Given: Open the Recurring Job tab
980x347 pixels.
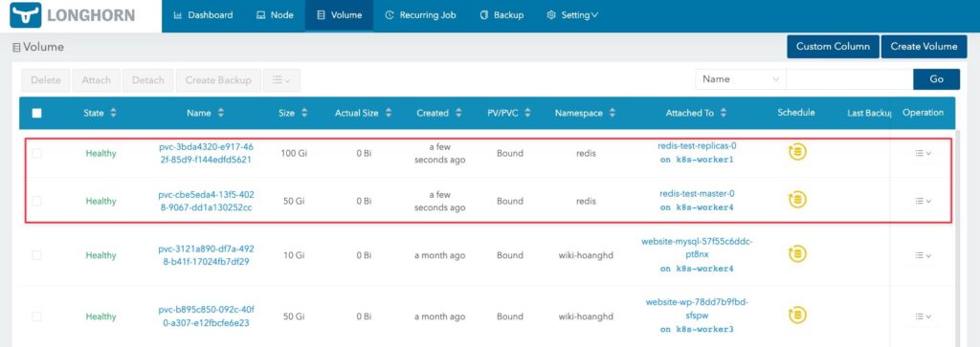Looking at the screenshot, I should click(x=421, y=15).
